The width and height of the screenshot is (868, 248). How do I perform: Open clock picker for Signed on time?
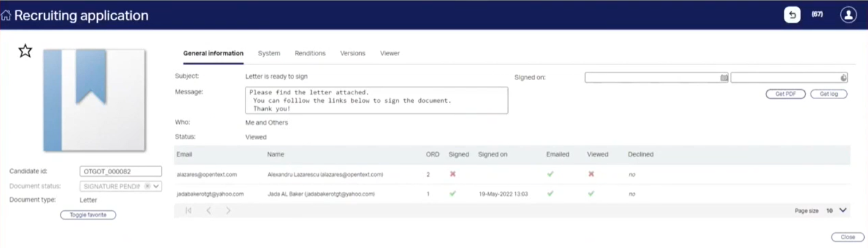click(x=843, y=78)
